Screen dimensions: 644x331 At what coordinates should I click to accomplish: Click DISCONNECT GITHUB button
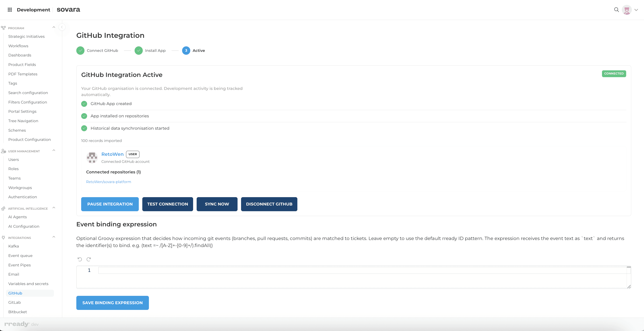(x=269, y=204)
